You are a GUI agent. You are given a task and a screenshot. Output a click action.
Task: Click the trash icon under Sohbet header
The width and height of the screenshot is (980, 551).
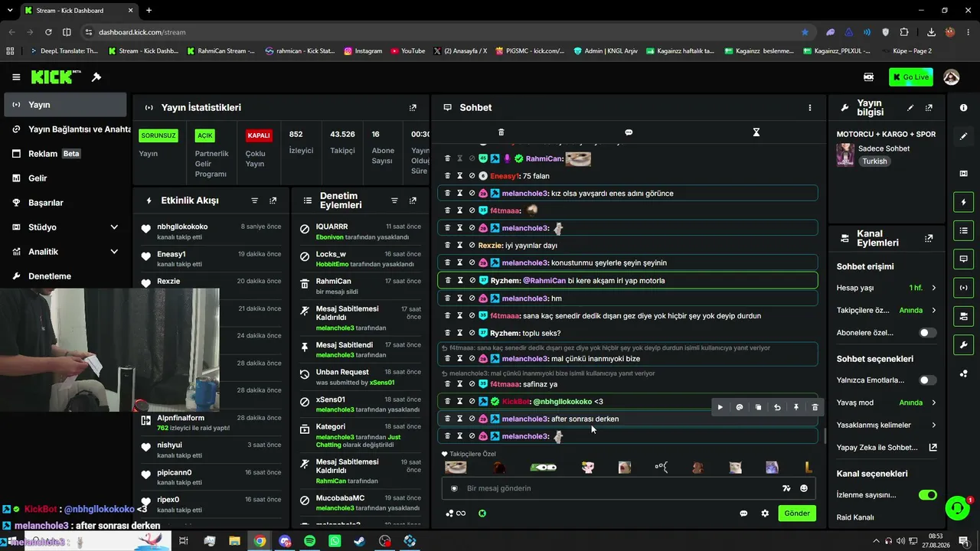point(501,132)
